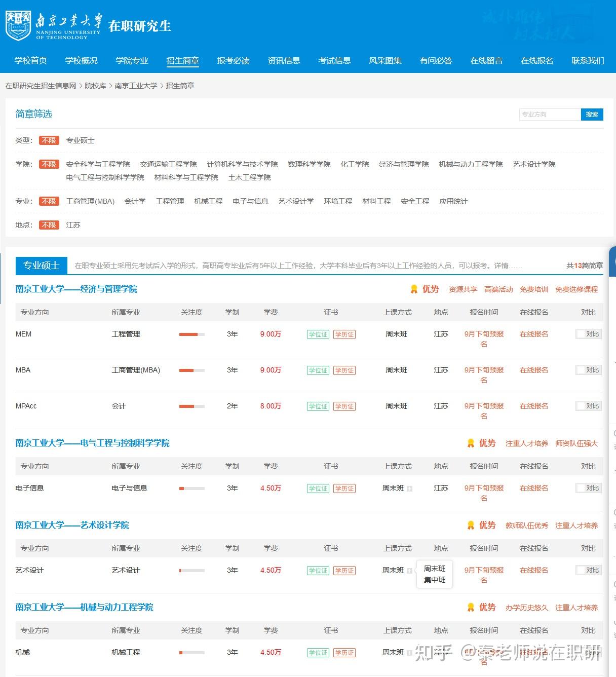
Task: Focus the 专业方向 search input
Action: point(550,115)
